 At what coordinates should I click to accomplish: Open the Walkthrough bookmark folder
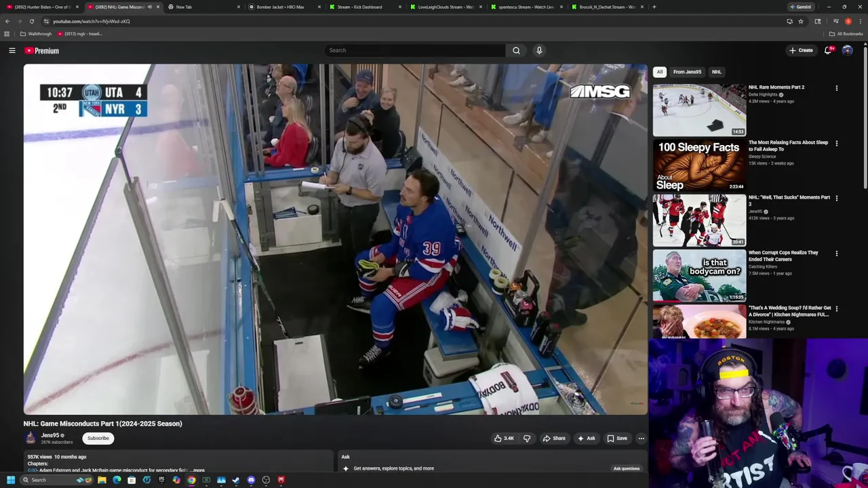(x=36, y=34)
